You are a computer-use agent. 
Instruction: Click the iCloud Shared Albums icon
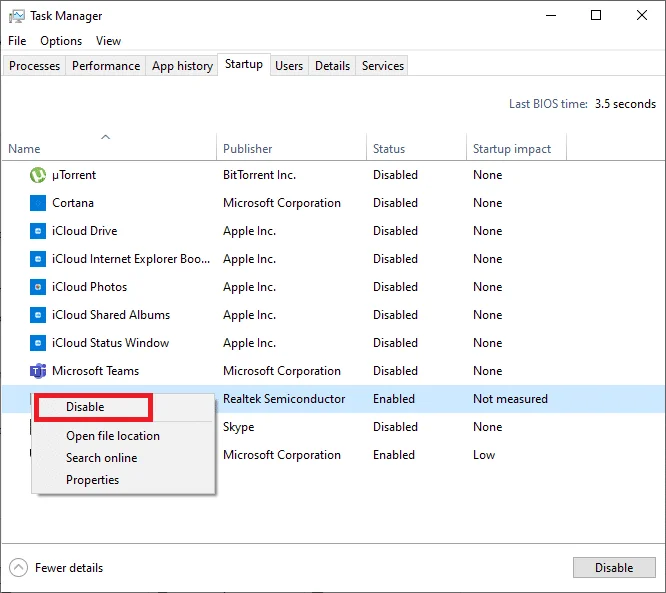(x=38, y=315)
